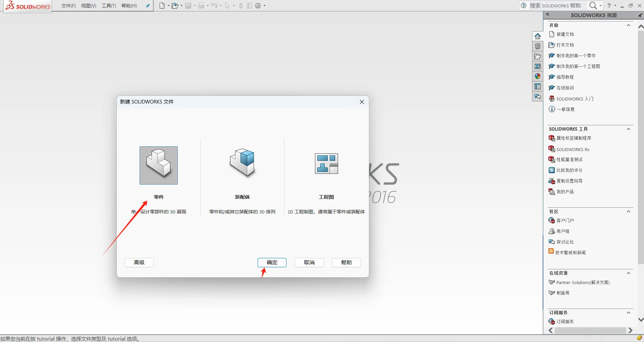Open the SOLIDWORKS Forum task pane tab
Viewport: 644px width, 342px height.
(538, 96)
